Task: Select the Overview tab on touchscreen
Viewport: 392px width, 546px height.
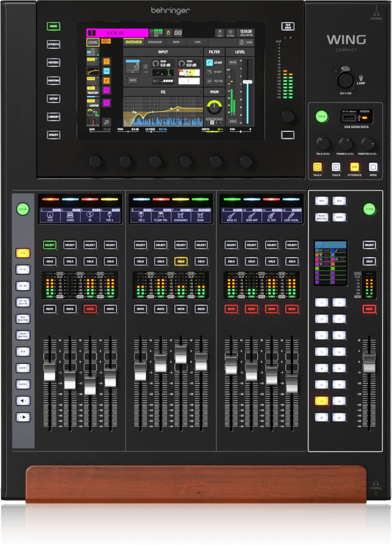Action: coord(134,42)
